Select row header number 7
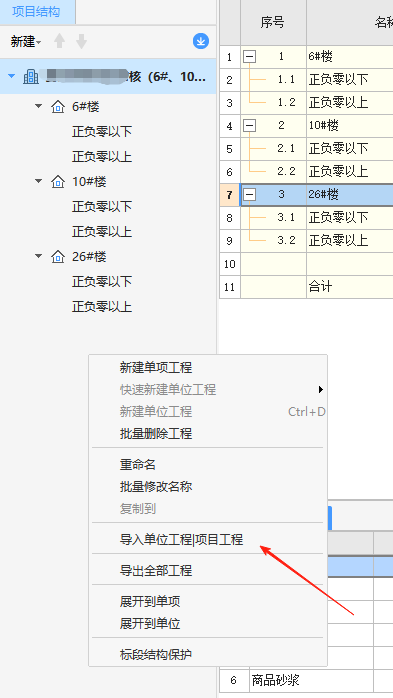The height and width of the screenshot is (698, 393). [x=230, y=195]
